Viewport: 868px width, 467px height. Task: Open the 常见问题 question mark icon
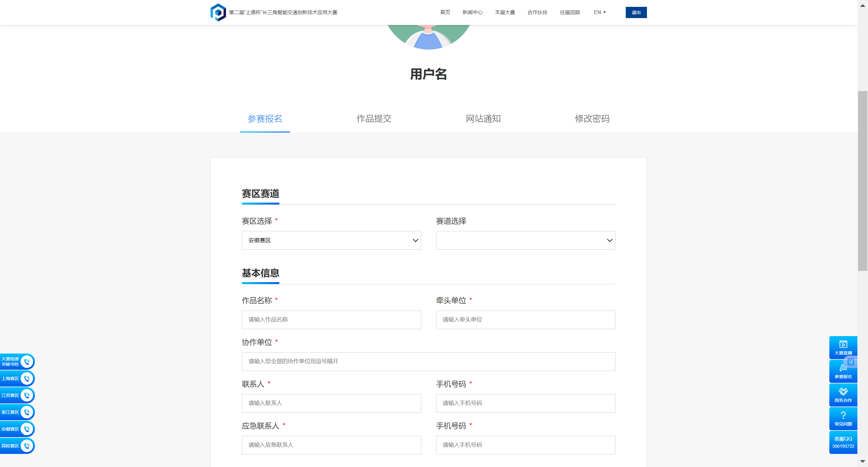843,418
